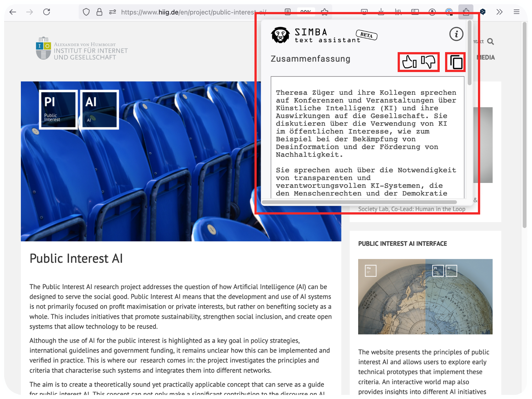Show more tools overflow chevrons
Viewport: 532px width, 399px height.
(499, 12)
